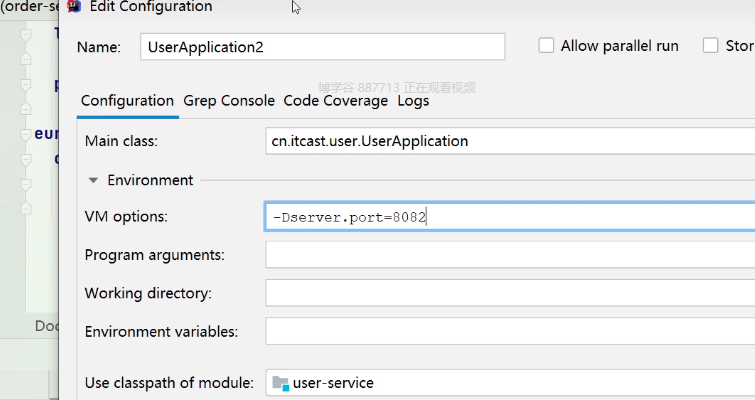Viewport: 755px width, 400px height.
Task: Switch to the Code Coverage tab
Action: (x=335, y=100)
